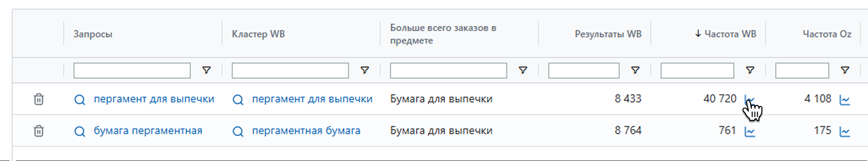The width and height of the screenshot is (868, 161).
Task: Delete the 'пергамент для выпечки' row
Action: click(38, 99)
